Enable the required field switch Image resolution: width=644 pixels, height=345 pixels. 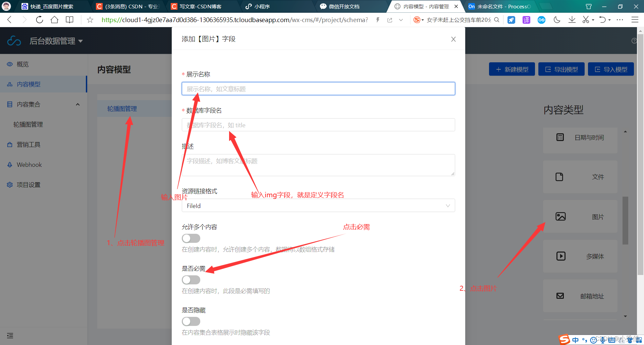point(191,280)
